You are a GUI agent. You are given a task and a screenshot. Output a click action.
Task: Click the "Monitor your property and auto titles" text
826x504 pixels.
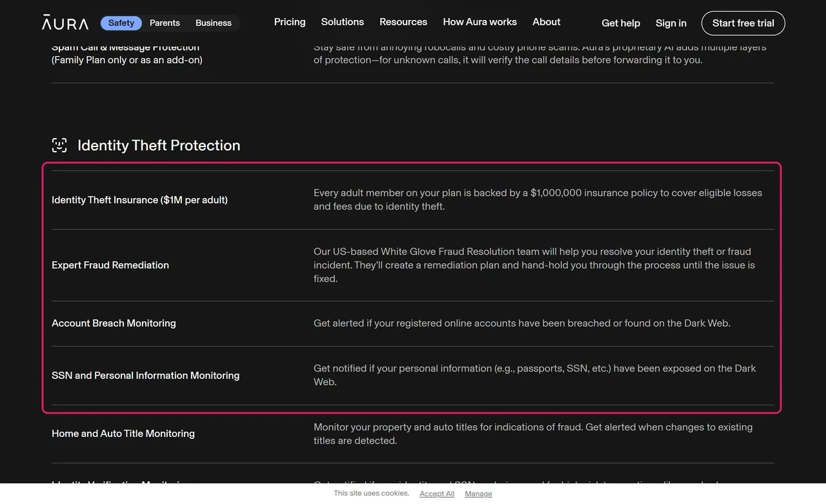(x=533, y=434)
